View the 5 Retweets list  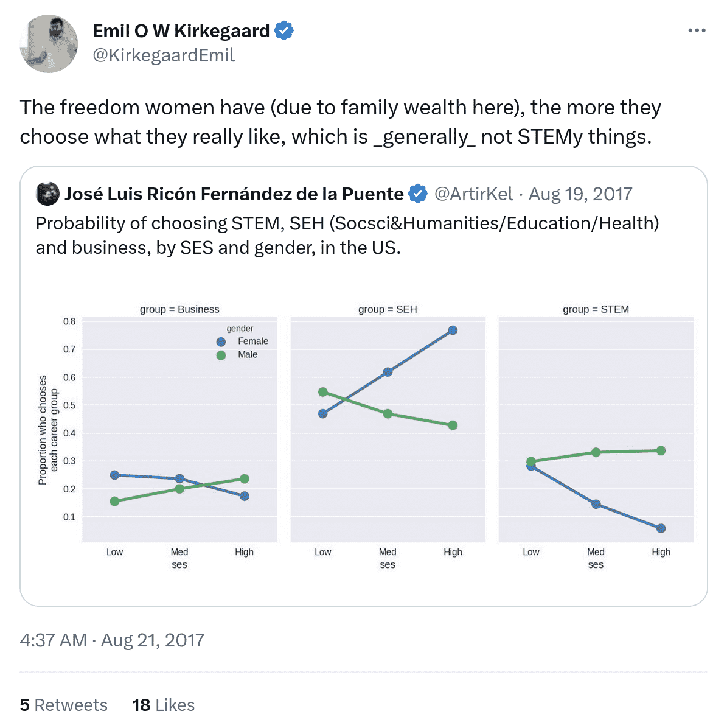63,705
